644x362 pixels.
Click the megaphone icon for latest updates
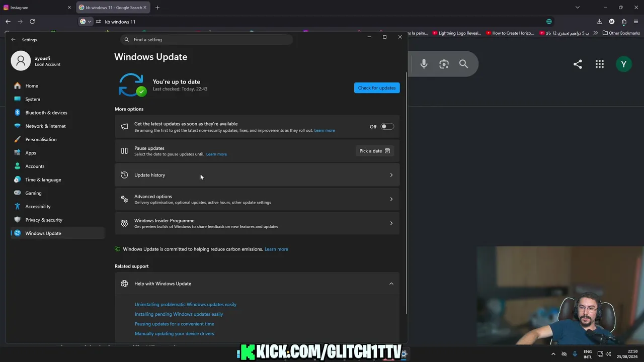(124, 127)
